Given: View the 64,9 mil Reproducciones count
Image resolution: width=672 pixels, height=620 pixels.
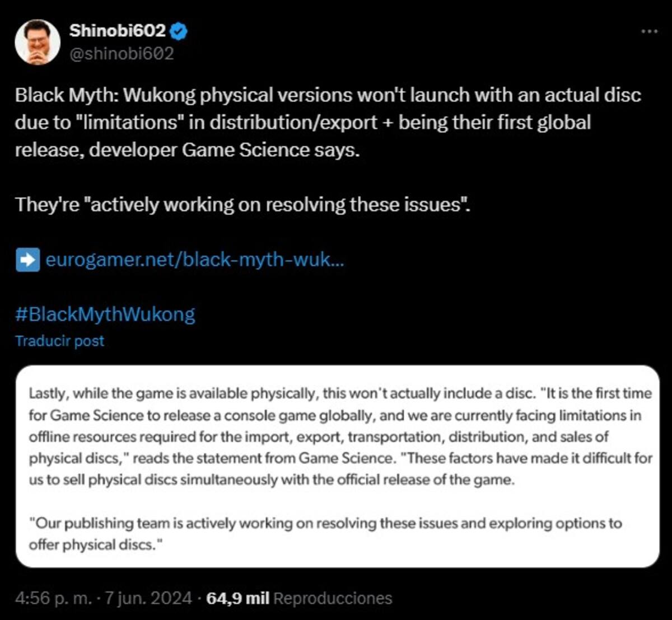Looking at the screenshot, I should 299,598.
